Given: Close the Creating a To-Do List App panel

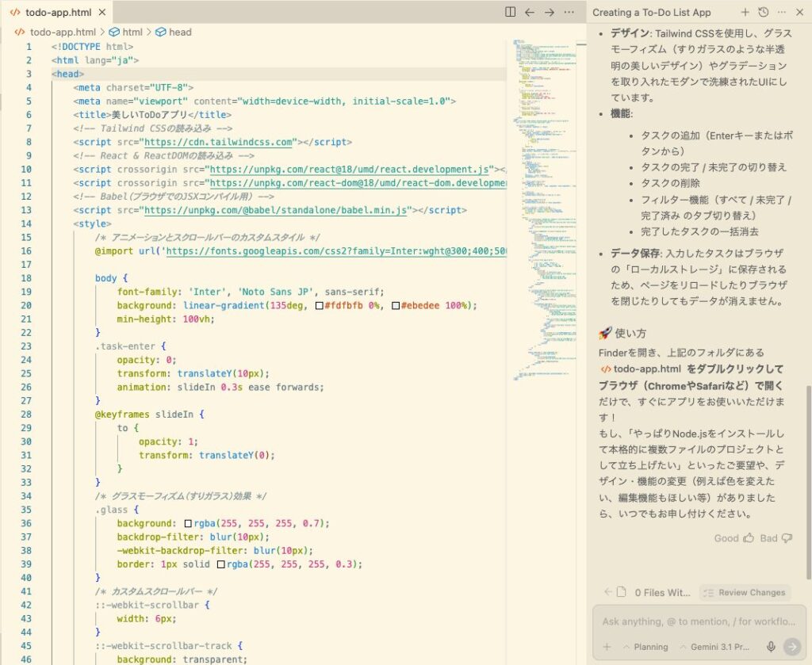Looking at the screenshot, I should tap(799, 12).
